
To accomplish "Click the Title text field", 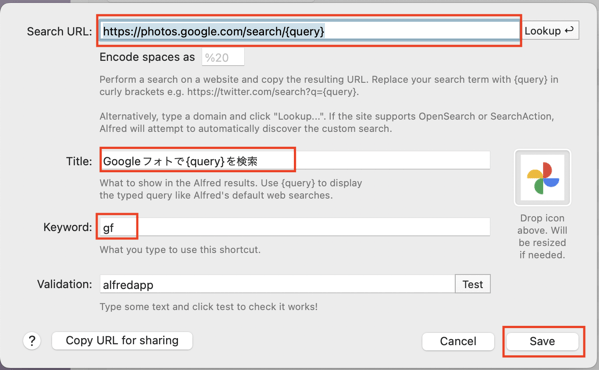I will click(x=295, y=161).
